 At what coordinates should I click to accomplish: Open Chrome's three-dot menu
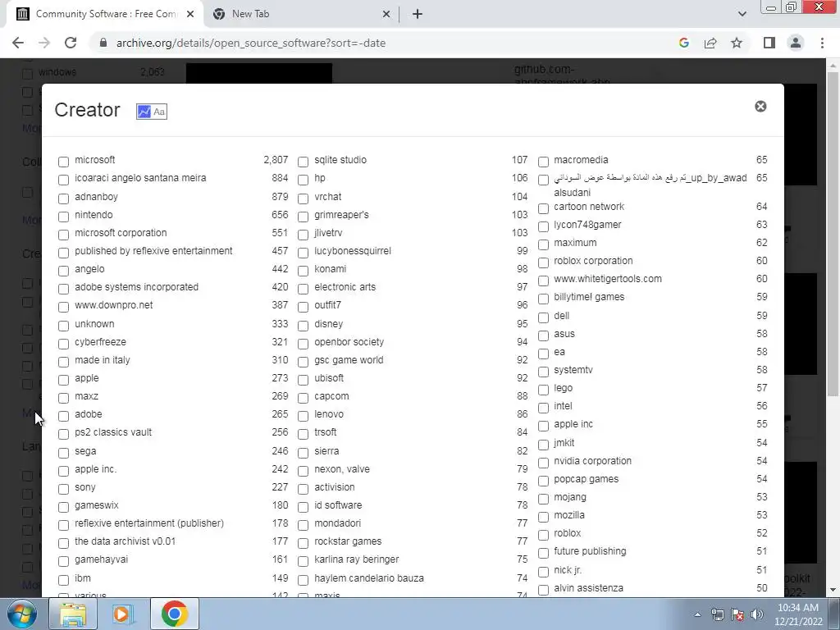tap(822, 43)
